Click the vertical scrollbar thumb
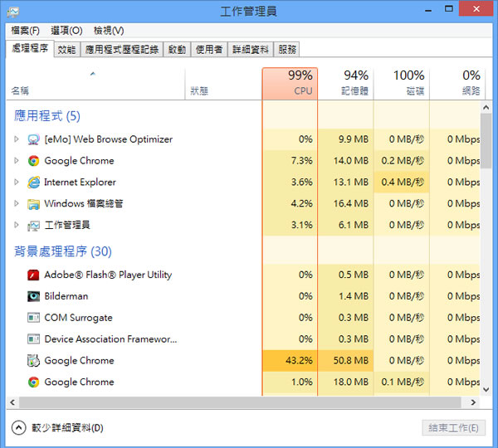 coord(486,141)
